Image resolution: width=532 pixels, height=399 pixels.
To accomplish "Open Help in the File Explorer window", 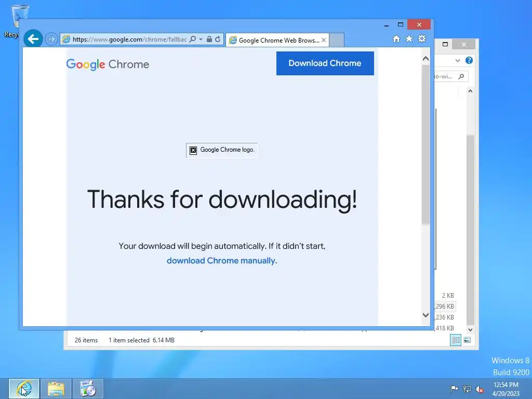I will pyautogui.click(x=469, y=60).
